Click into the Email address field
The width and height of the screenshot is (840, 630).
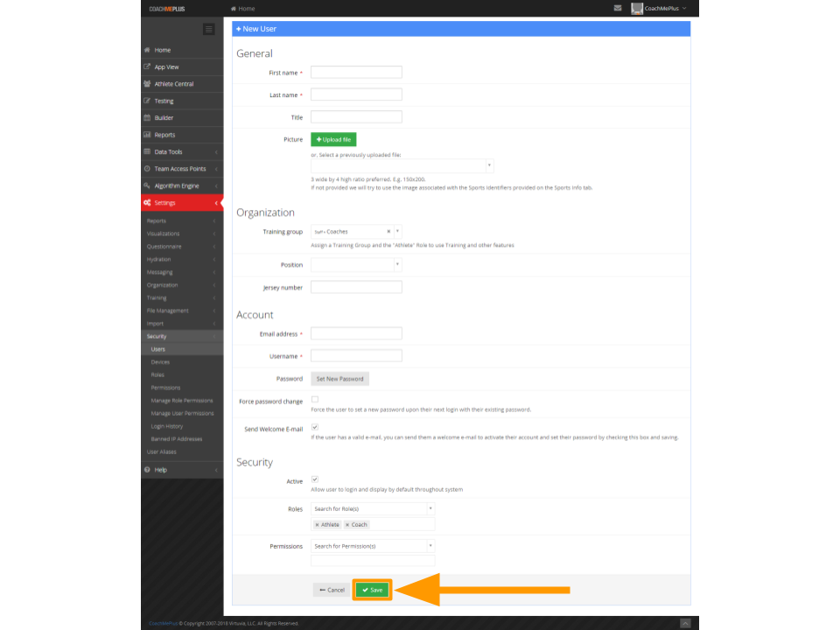pos(356,333)
